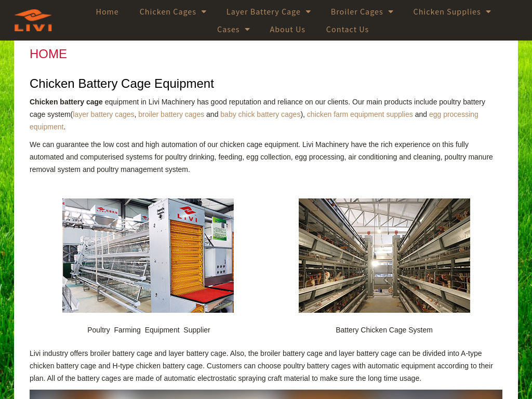Open the Cases menu item
Image resolution: width=532 pixels, height=399 pixels.
pyautogui.click(x=229, y=30)
